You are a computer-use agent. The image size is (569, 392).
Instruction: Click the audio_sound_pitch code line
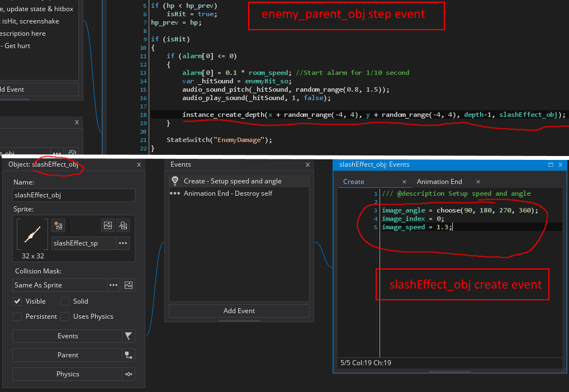[286, 89]
